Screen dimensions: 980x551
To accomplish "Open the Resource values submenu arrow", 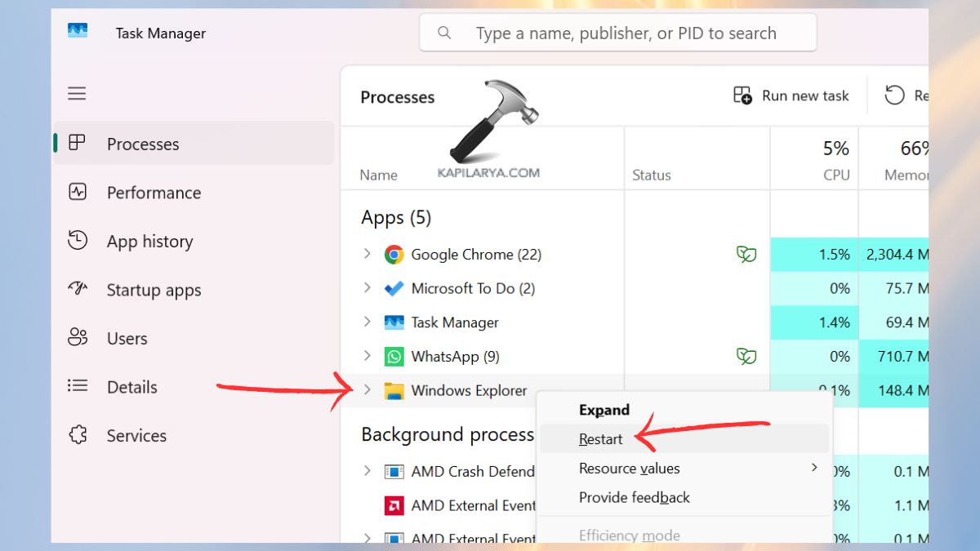I will click(813, 468).
